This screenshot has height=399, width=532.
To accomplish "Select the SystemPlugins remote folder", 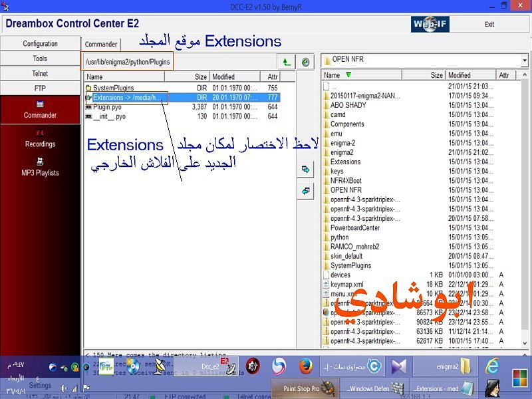I will coord(182,88).
